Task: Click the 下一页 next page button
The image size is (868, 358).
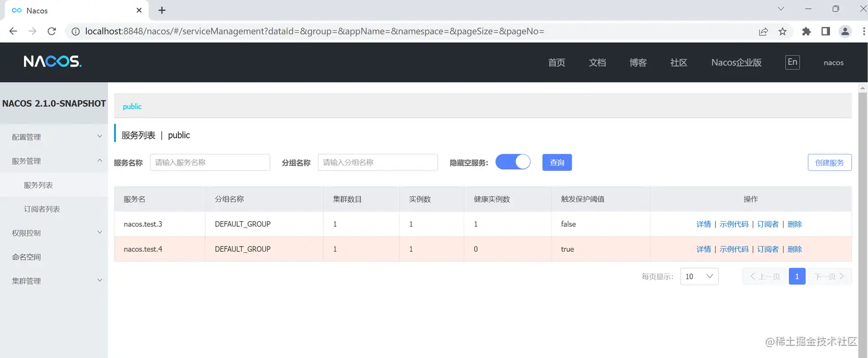Action: pyautogui.click(x=830, y=276)
